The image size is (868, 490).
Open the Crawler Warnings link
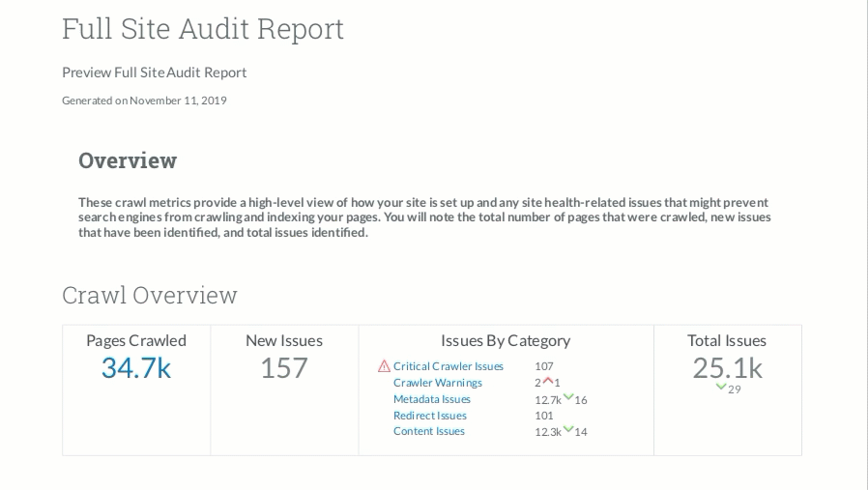437,383
